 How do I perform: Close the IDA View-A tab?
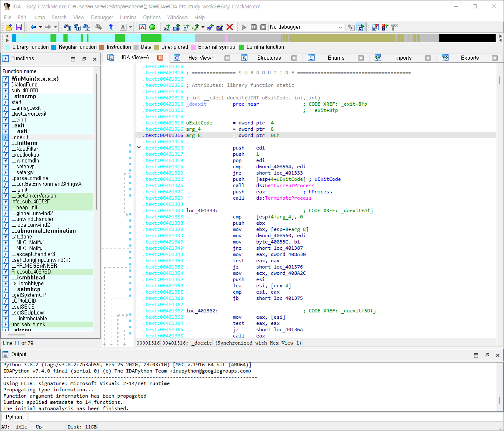[x=160, y=58]
